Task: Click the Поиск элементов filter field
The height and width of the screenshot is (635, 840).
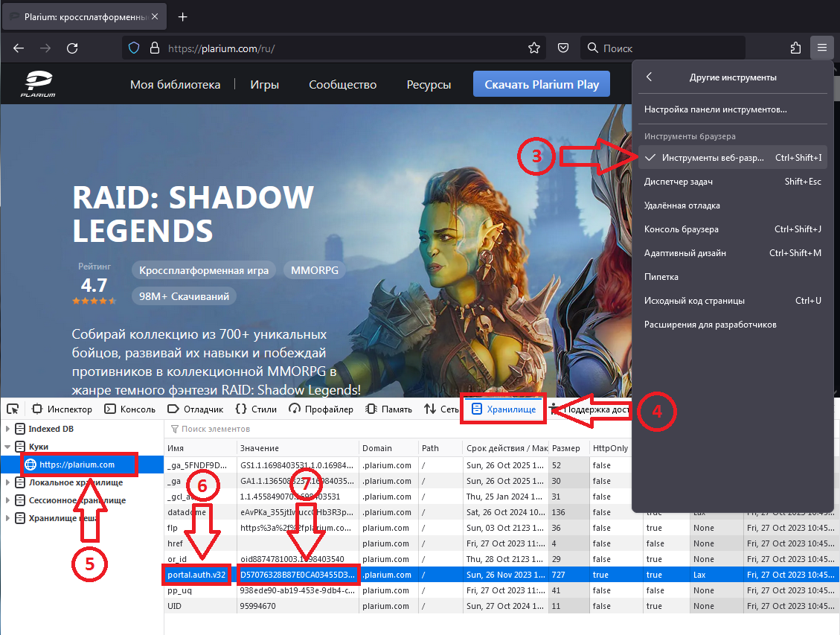Action: tap(397, 429)
